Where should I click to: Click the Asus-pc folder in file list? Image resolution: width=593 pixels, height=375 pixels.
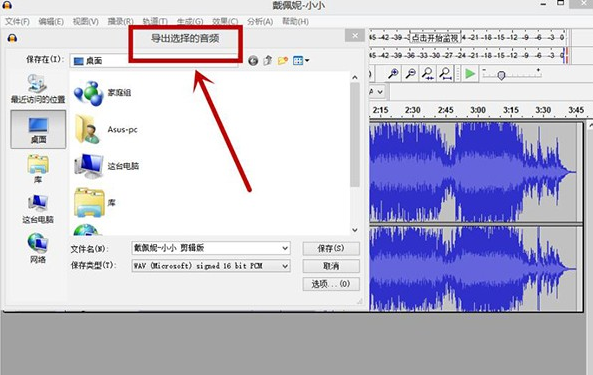[106, 130]
